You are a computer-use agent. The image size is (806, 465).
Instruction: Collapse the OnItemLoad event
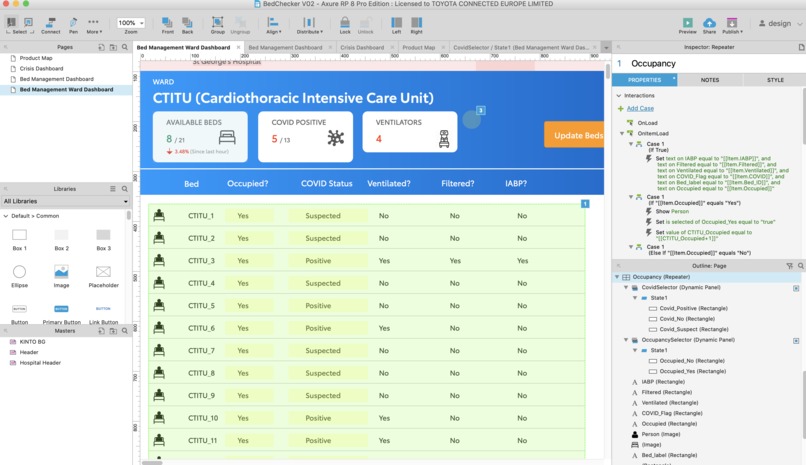coord(622,134)
